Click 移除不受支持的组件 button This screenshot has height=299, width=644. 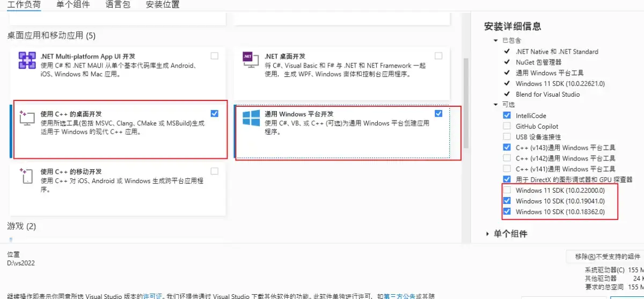[604, 257]
